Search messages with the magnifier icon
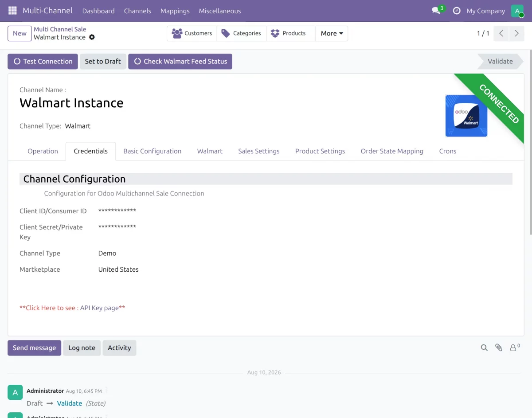Image resolution: width=532 pixels, height=418 pixels. point(484,348)
